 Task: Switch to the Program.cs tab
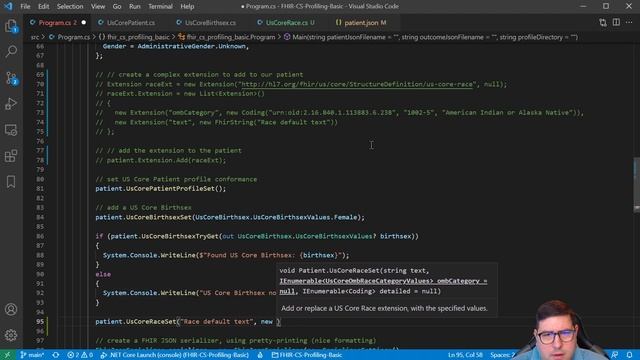tap(58, 22)
